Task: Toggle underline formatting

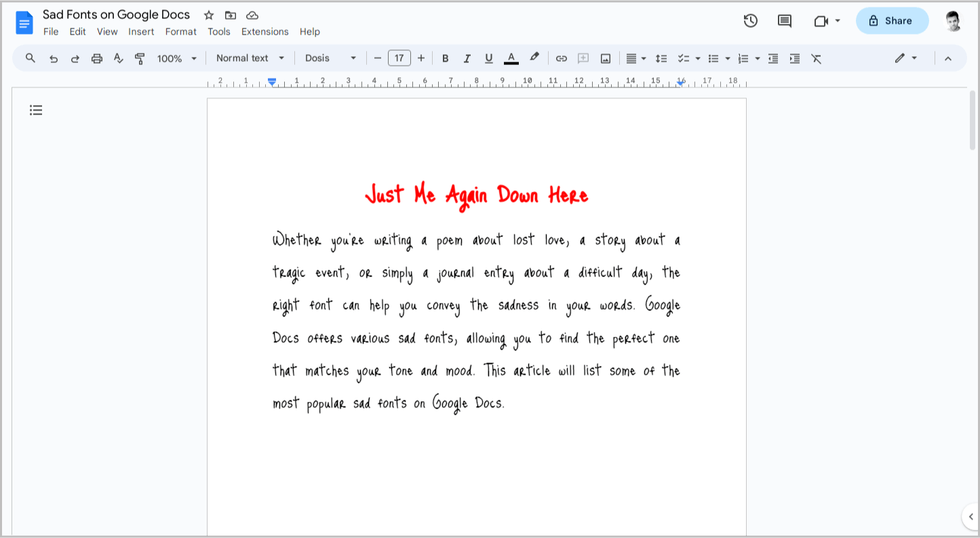Action: pos(488,59)
